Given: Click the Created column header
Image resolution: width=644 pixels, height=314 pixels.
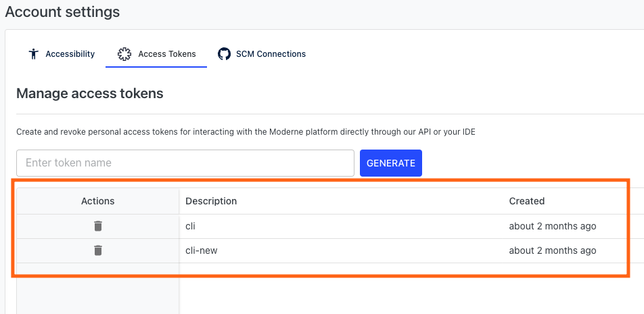Looking at the screenshot, I should 526,201.
